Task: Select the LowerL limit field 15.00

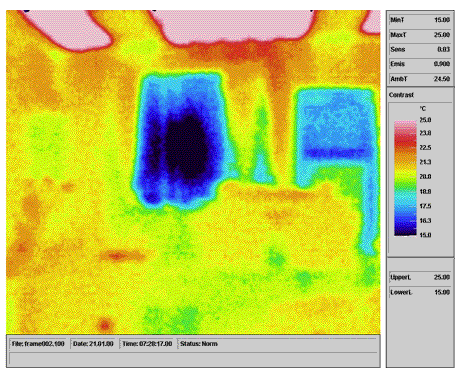Action: (x=420, y=292)
